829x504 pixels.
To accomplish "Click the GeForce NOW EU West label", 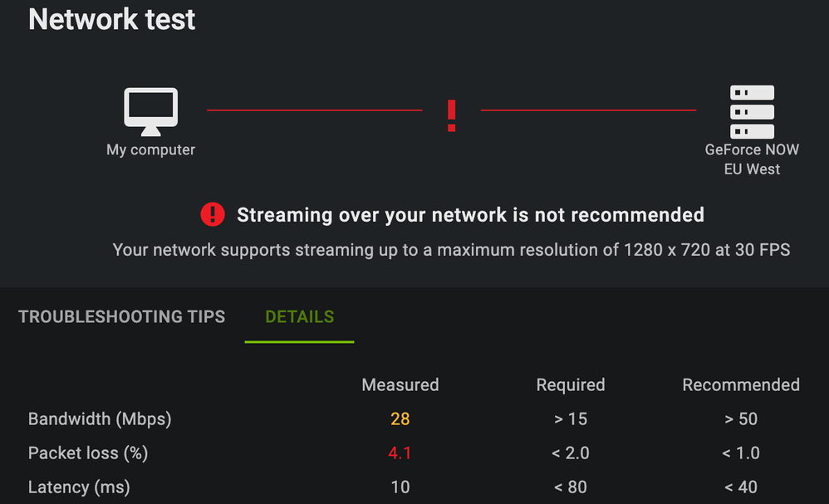I will click(x=752, y=159).
